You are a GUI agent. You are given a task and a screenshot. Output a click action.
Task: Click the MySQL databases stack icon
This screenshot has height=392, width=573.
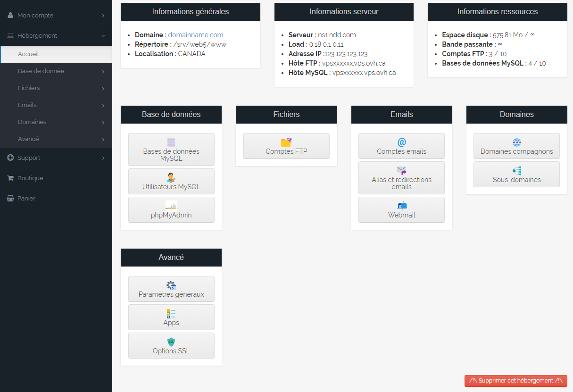click(x=171, y=142)
